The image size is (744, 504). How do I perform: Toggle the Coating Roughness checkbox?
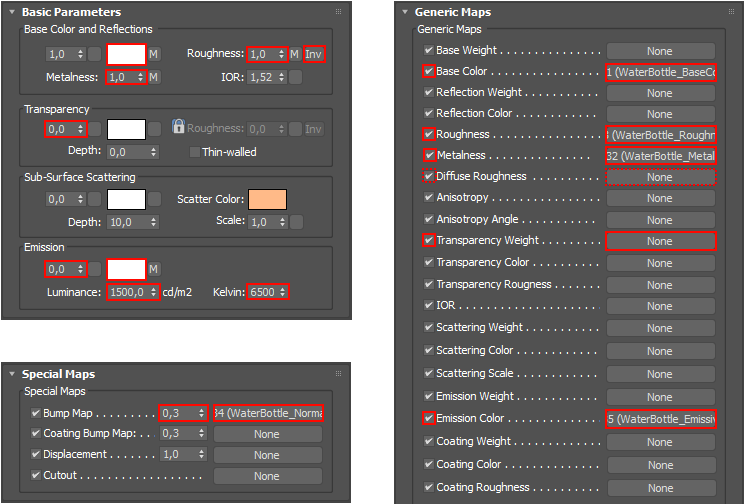point(429,487)
